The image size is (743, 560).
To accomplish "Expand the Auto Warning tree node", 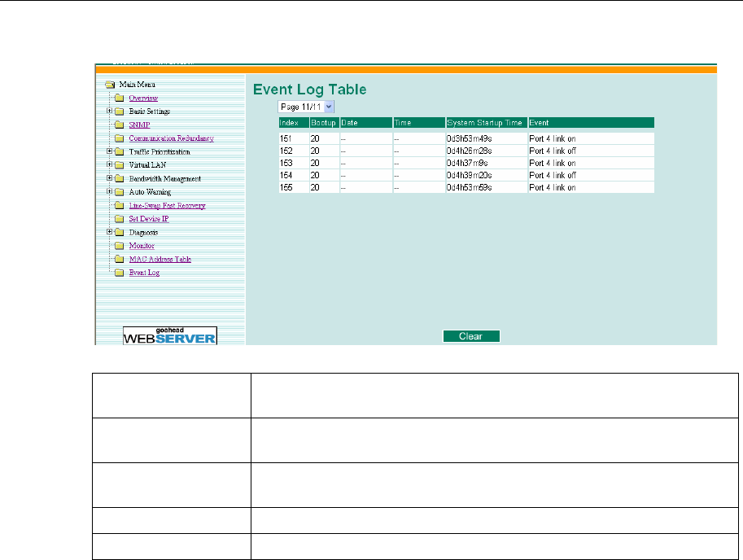I will [x=110, y=191].
